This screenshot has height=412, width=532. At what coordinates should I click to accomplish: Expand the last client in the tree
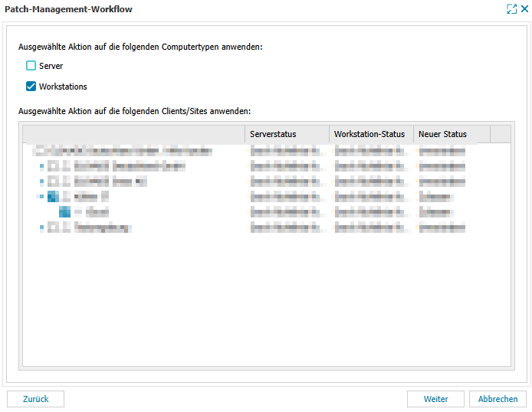click(41, 227)
